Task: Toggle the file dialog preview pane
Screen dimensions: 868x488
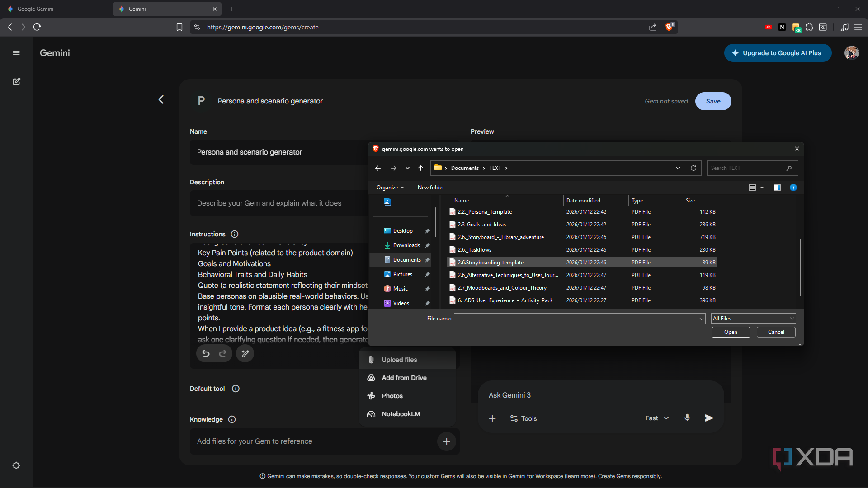Action: click(777, 188)
